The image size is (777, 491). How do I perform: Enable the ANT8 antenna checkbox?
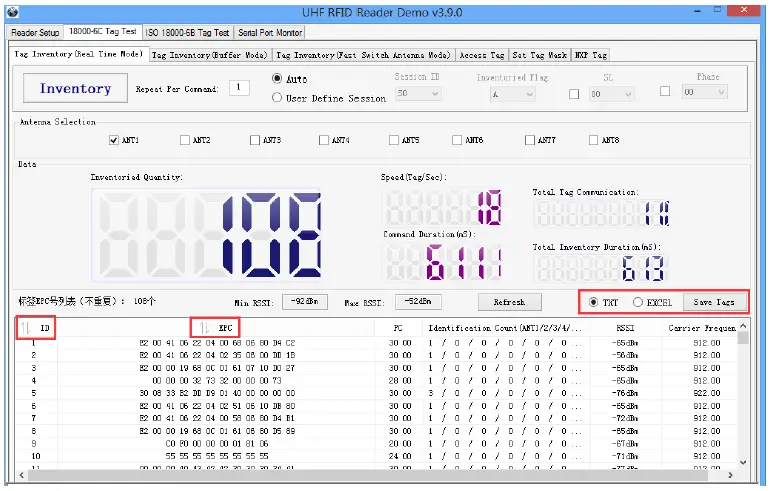pos(595,140)
